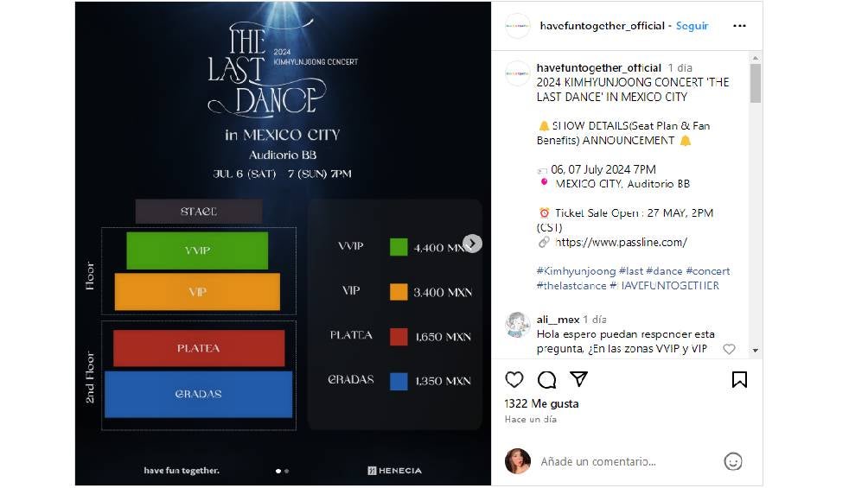868x488 pixels.
Task: View the 1322 Me gusta likes list
Action: (x=541, y=404)
